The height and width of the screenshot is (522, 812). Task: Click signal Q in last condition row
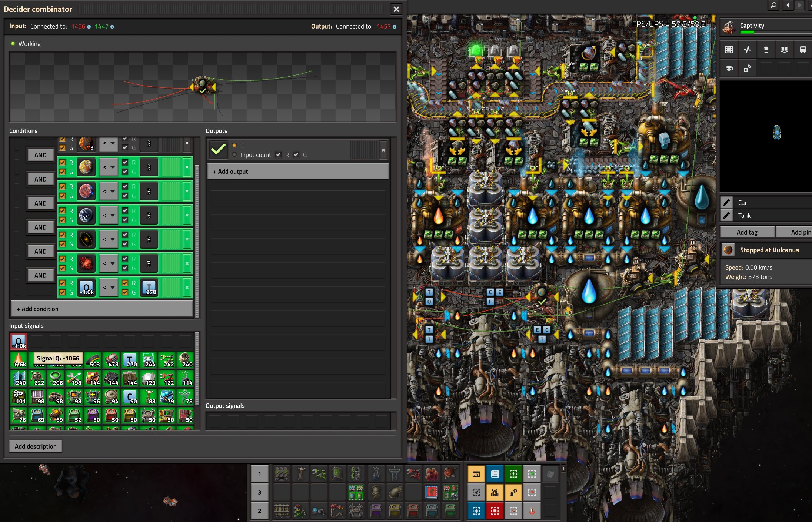86,287
